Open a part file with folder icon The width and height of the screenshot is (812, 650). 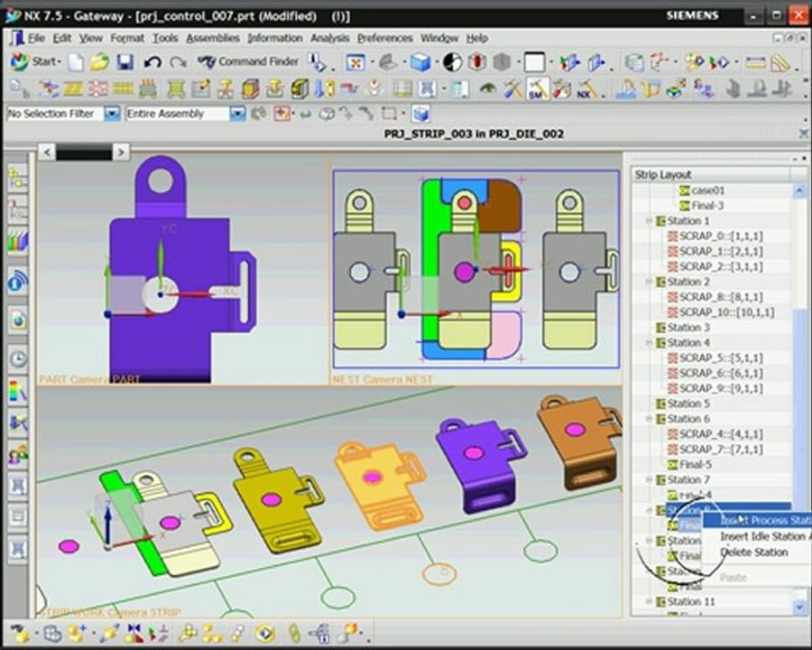(100, 62)
